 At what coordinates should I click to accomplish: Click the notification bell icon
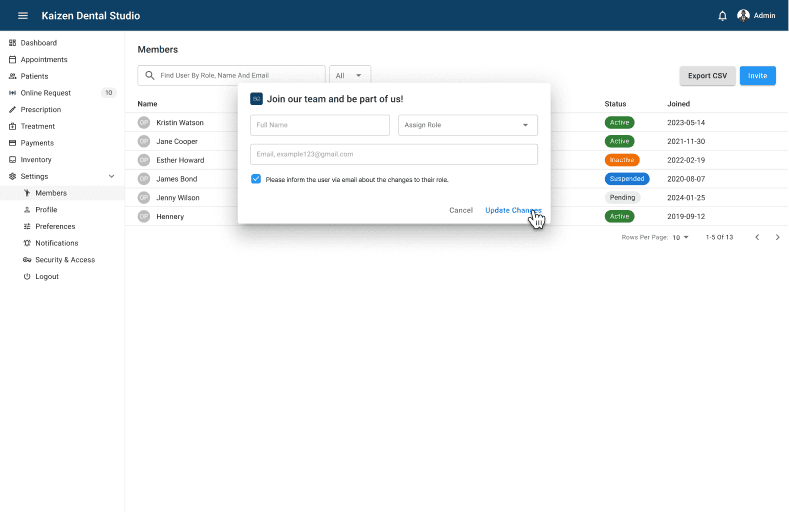pyautogui.click(x=723, y=16)
